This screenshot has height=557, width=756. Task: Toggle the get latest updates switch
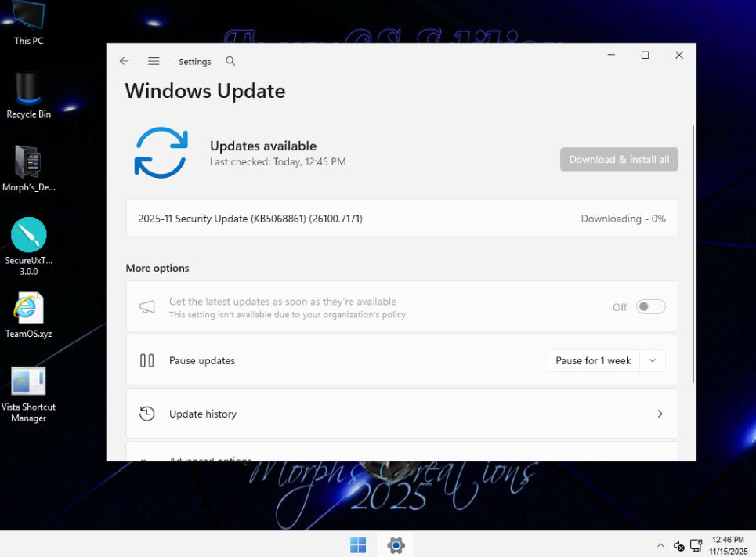point(650,307)
